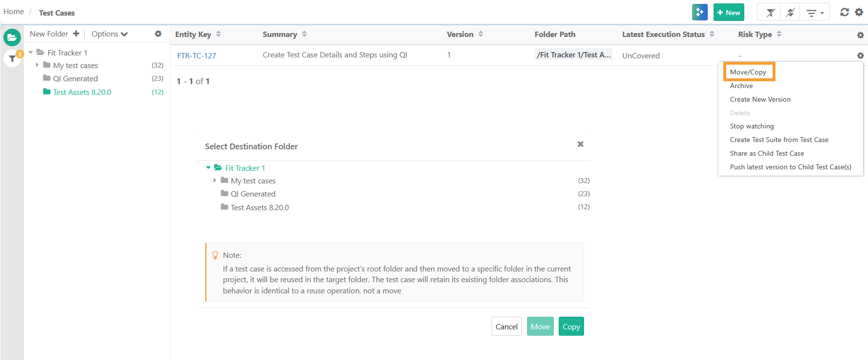Select QI Generated as destination folder

pos(253,194)
